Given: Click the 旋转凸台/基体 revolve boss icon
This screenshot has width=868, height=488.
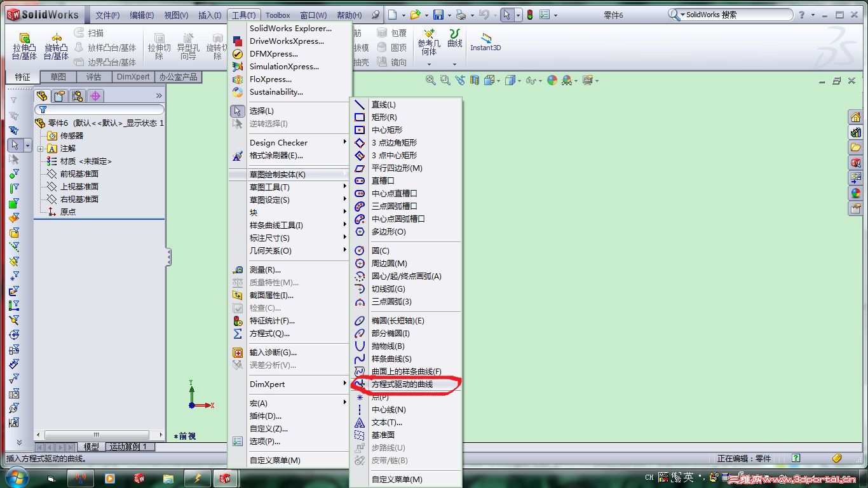Looking at the screenshot, I should pyautogui.click(x=57, y=37).
